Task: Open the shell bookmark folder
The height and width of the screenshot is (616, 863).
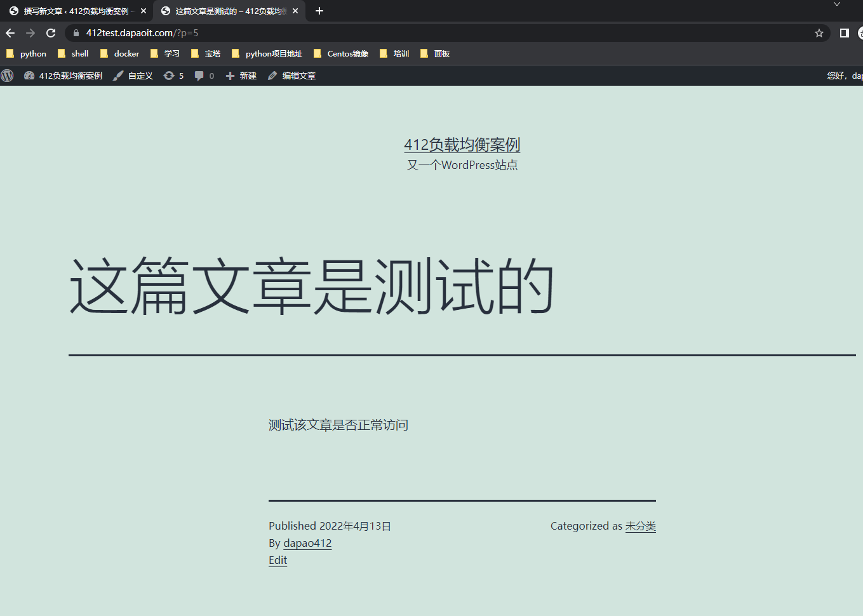Action: click(x=73, y=54)
